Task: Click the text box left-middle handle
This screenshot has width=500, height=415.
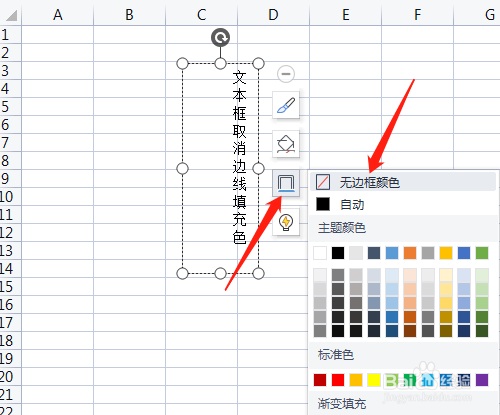Action: (x=182, y=168)
